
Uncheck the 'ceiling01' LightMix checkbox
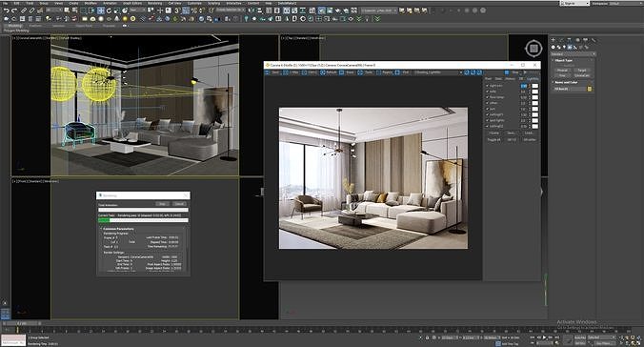[487, 114]
